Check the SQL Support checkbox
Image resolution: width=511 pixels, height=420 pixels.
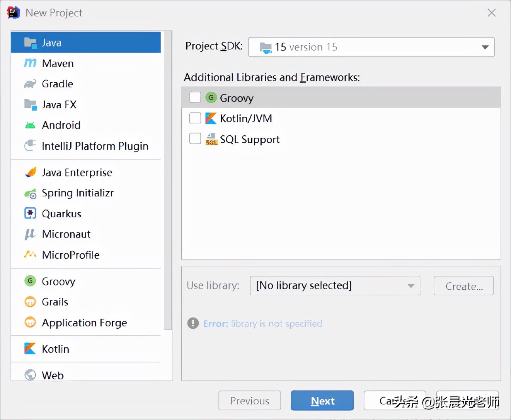pos(195,138)
